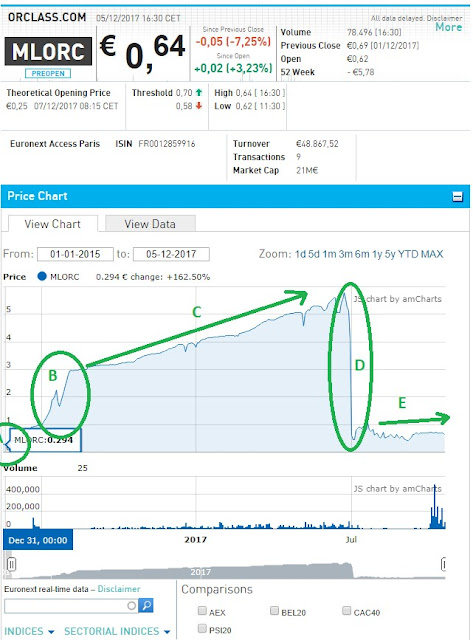Click the PREOPEN status badge
473x640 pixels.
(48, 73)
